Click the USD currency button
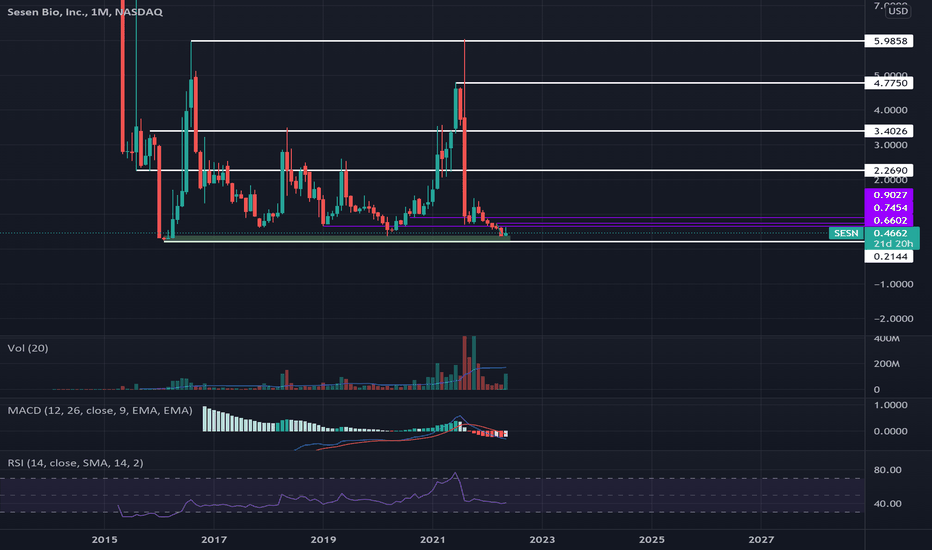The image size is (932, 550). tap(898, 11)
